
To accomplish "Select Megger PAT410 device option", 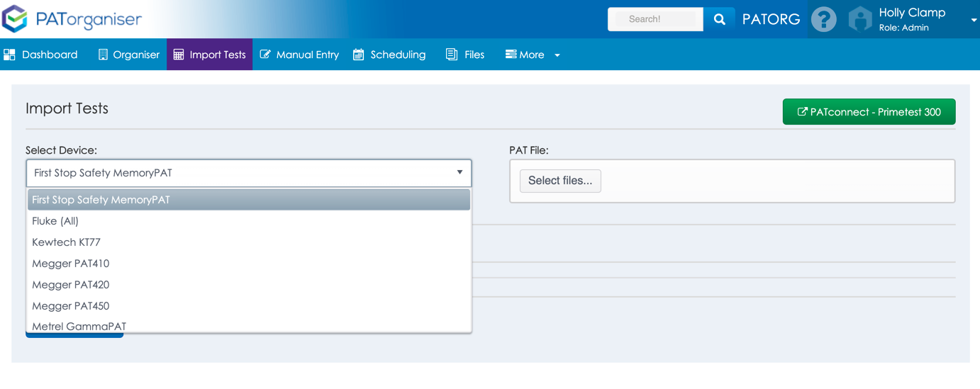I will [x=249, y=264].
